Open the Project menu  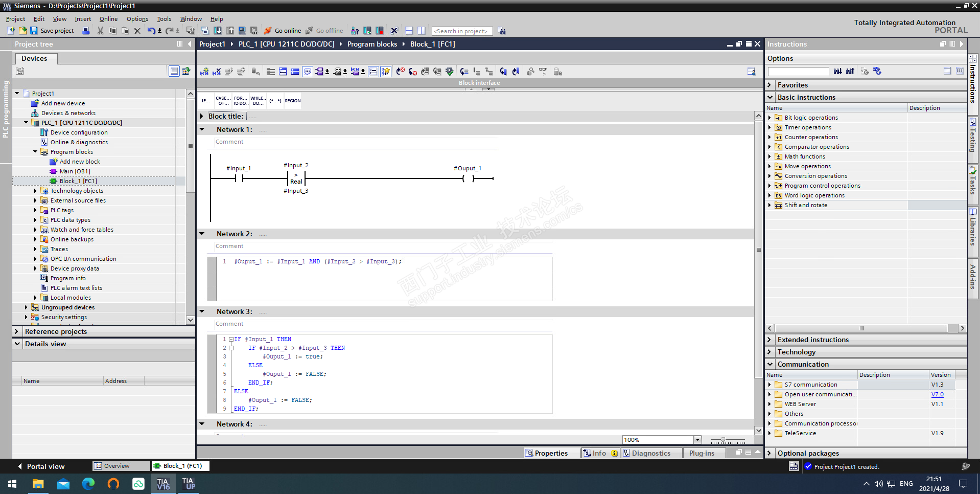(x=15, y=19)
